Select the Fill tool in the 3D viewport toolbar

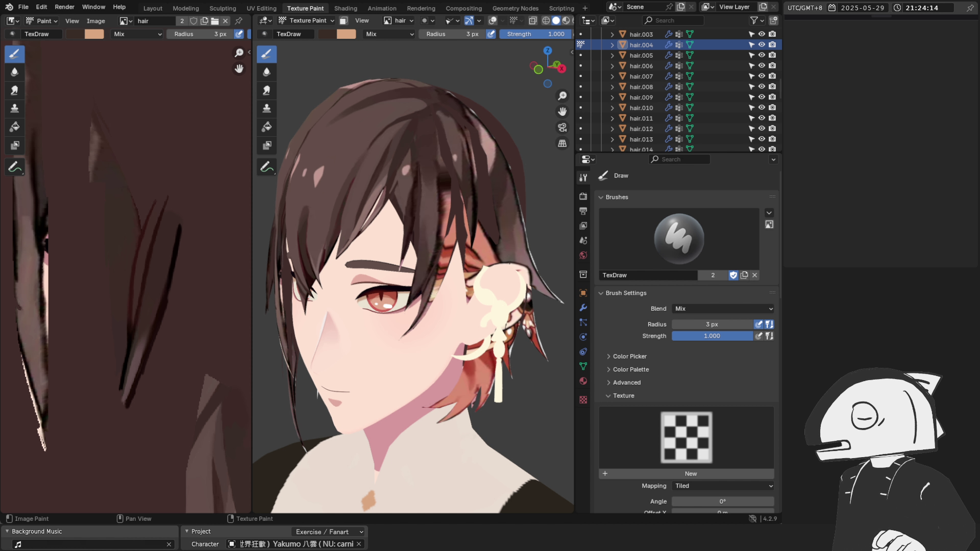click(x=266, y=127)
